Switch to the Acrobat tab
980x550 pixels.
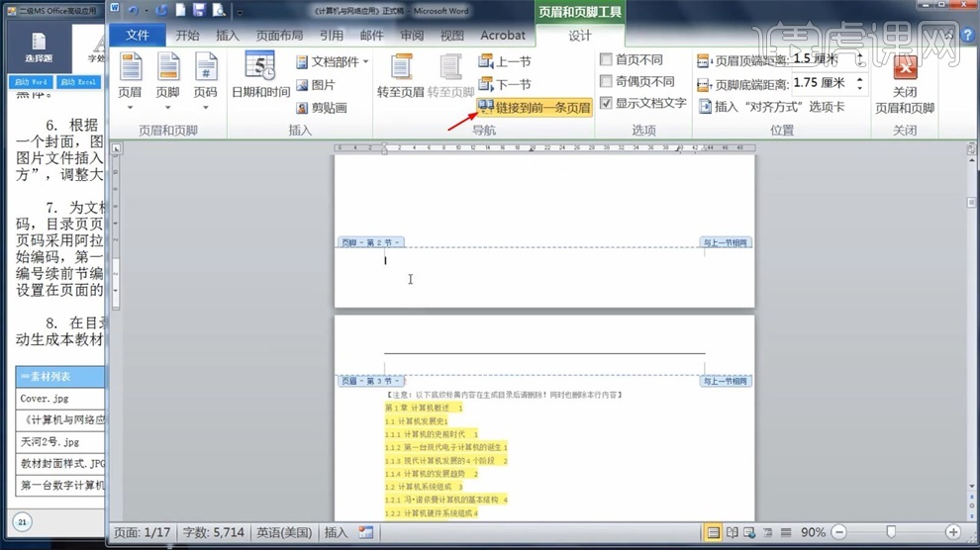(503, 36)
